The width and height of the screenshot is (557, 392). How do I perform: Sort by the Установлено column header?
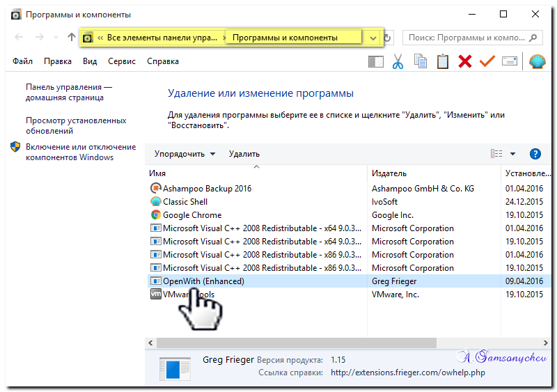coord(528,173)
